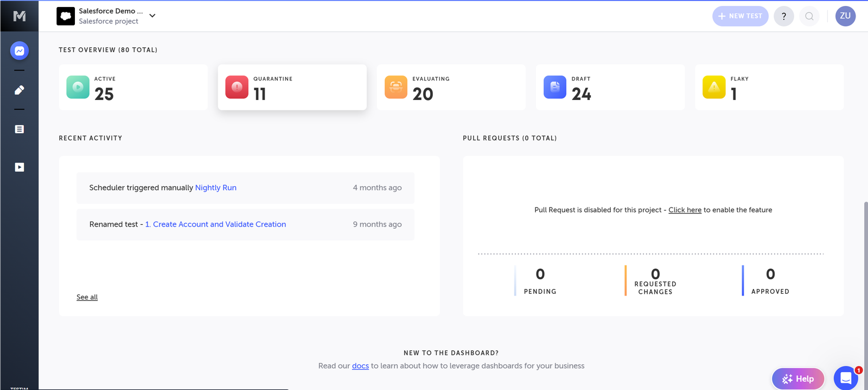
Task: Click the '9 months ago' timestamp
Action: 378,224
